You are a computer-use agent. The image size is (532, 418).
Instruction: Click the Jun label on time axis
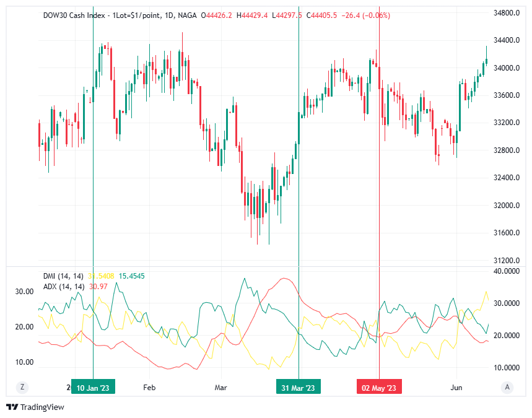click(x=455, y=388)
